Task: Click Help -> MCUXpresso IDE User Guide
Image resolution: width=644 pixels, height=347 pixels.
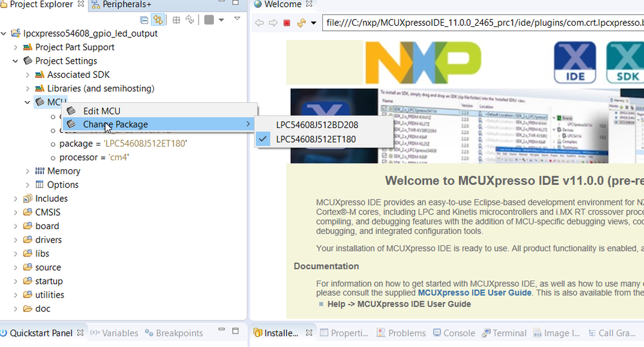Action: (x=399, y=304)
